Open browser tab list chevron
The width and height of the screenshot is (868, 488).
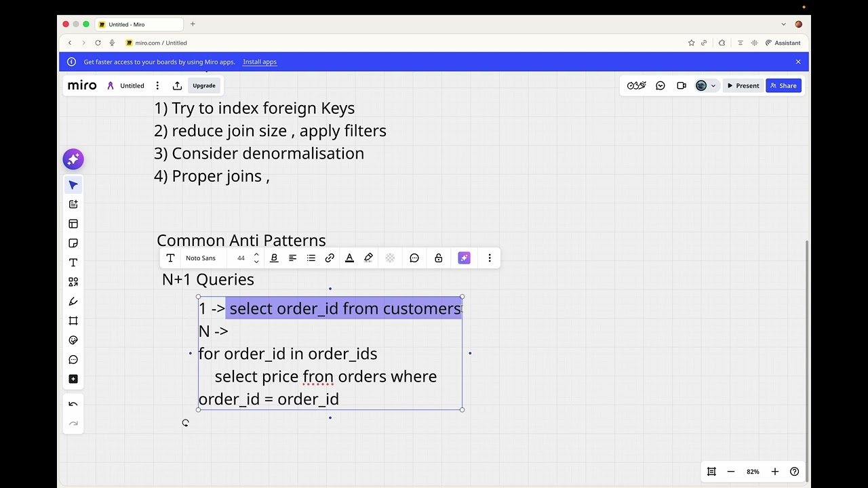(783, 24)
